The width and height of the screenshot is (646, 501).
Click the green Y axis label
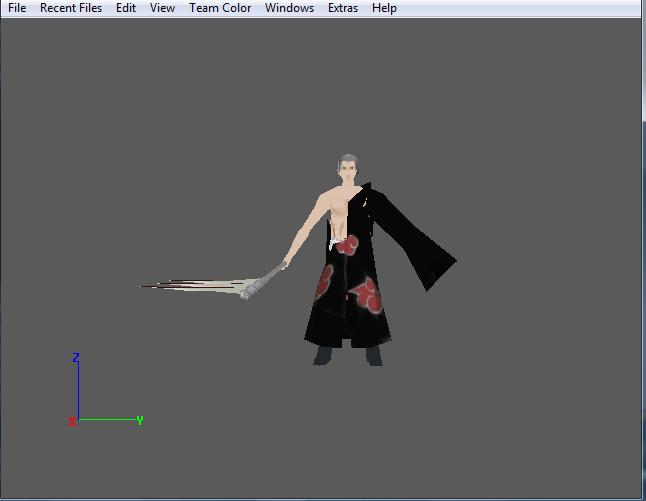coord(140,421)
